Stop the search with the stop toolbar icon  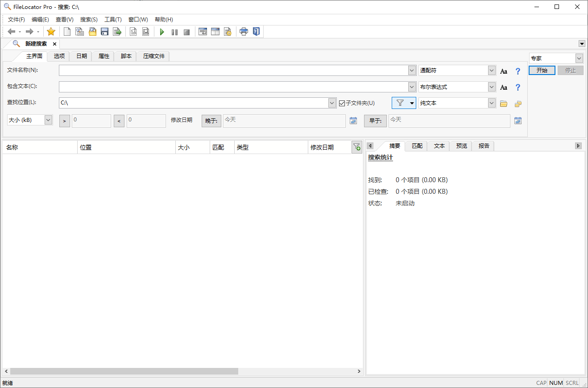(x=187, y=31)
